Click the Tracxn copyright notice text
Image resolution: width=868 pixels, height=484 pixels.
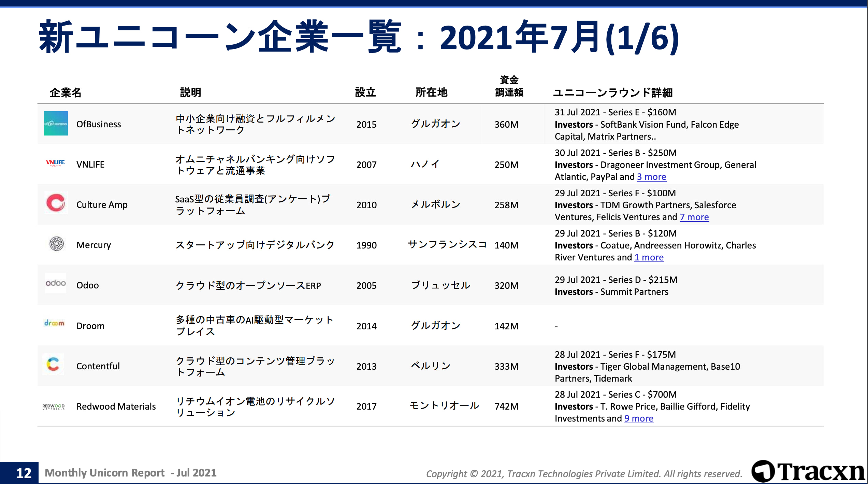click(584, 474)
